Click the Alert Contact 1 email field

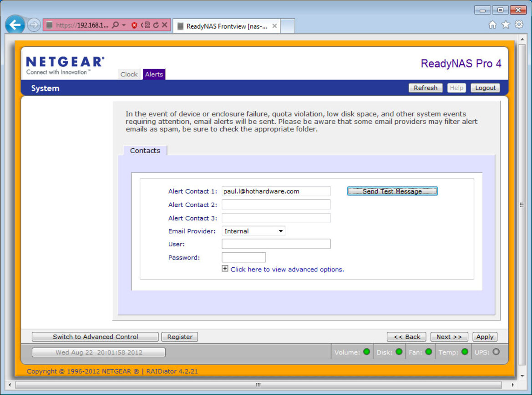click(x=276, y=191)
